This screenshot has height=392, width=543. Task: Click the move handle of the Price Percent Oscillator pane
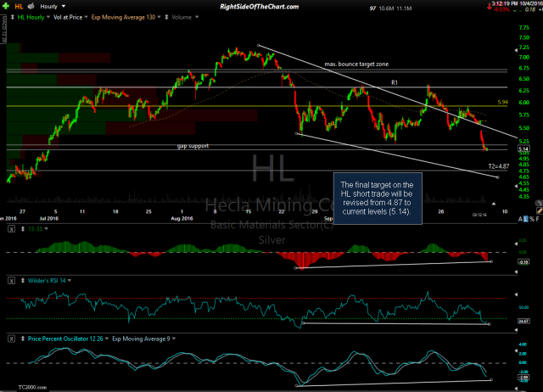23,339
